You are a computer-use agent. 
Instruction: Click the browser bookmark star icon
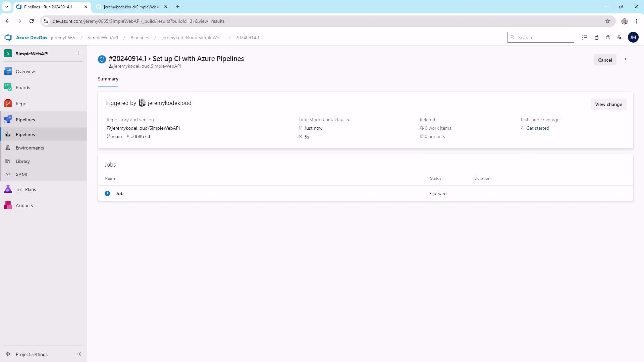click(608, 21)
